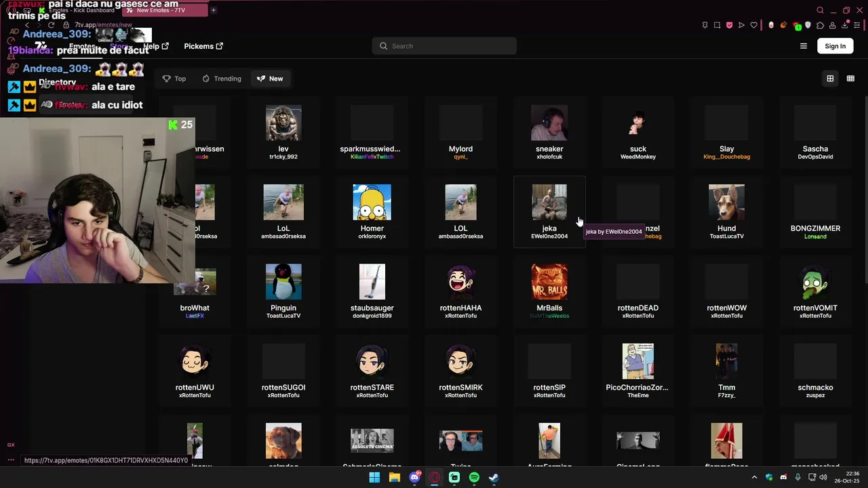Click the pin toolbar icon
Screen dimensions: 868x488
pos(705,25)
